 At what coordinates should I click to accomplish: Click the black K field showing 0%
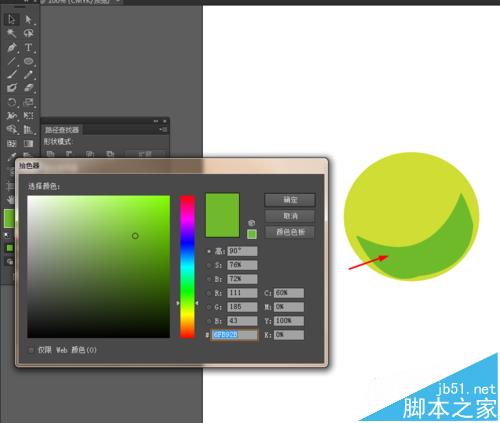tap(289, 335)
